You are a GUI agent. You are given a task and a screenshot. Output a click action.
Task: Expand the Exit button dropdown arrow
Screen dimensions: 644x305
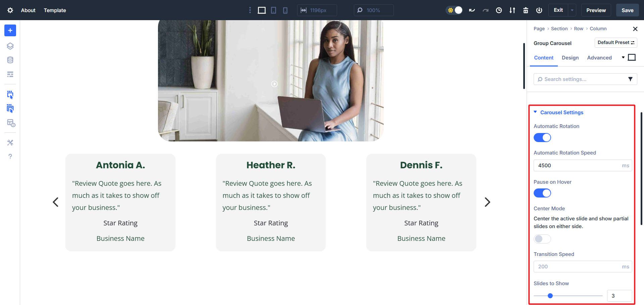click(x=572, y=10)
